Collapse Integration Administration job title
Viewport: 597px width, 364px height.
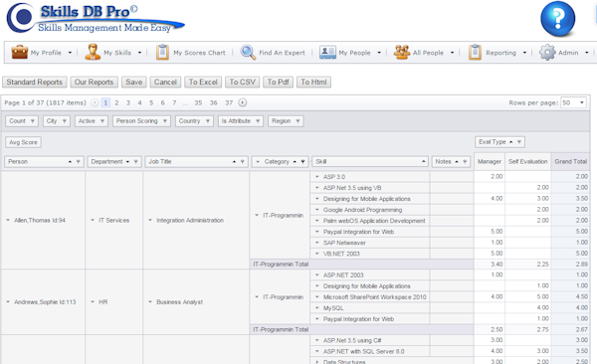(x=150, y=220)
